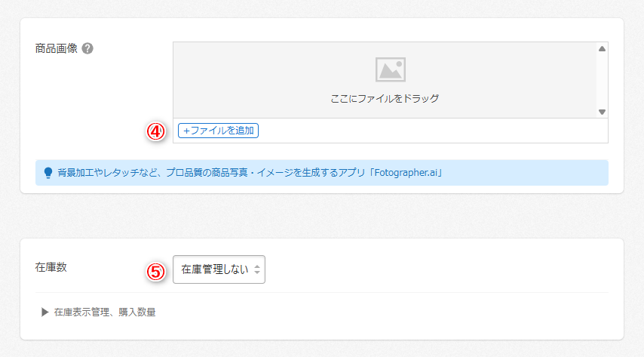Click the image placeholder icon in drop zone

click(391, 69)
